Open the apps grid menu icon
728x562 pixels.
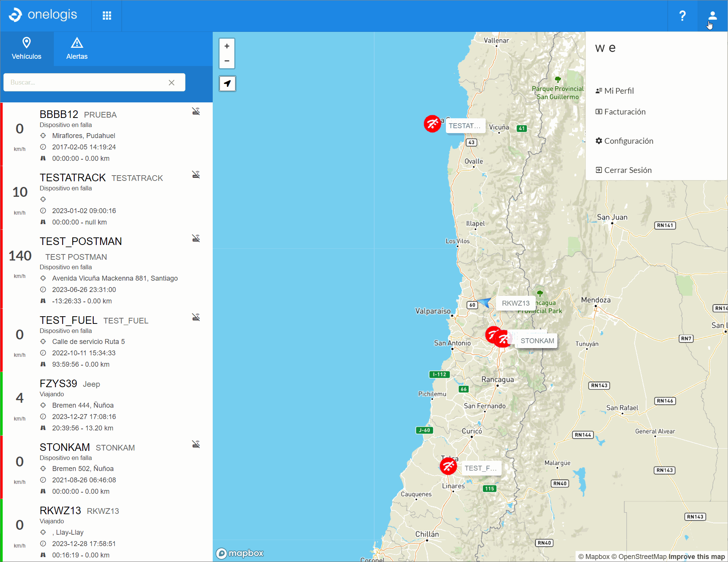click(107, 16)
